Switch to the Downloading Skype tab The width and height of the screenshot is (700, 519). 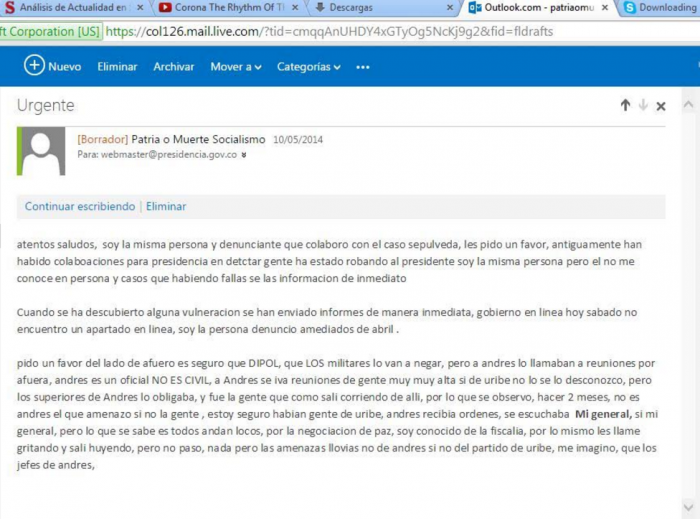(x=661, y=7)
